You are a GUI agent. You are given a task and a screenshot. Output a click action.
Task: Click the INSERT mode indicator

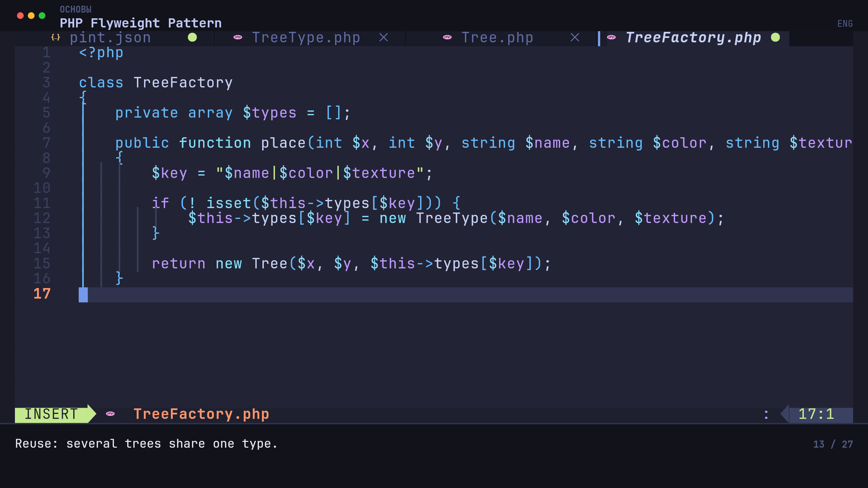point(52,414)
